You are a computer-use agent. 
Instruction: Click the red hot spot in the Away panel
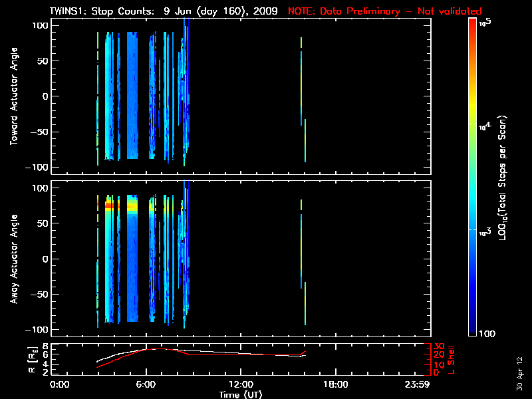[108, 207]
